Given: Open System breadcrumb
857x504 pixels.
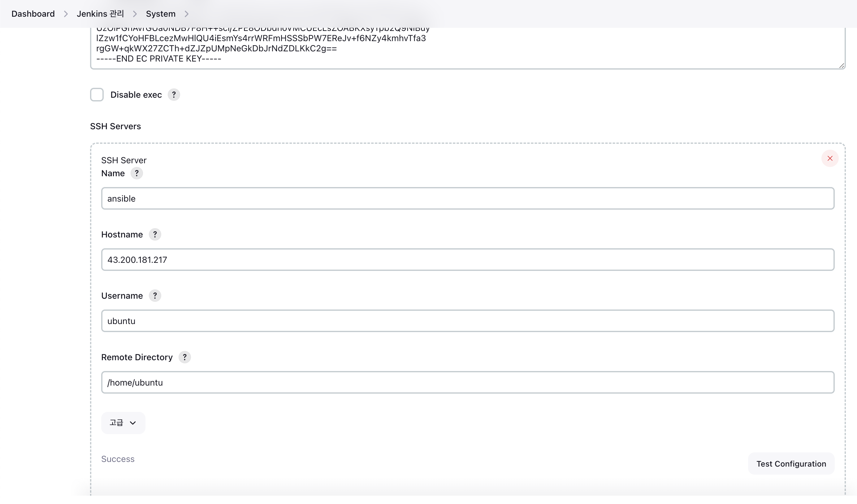Looking at the screenshot, I should tap(161, 14).
